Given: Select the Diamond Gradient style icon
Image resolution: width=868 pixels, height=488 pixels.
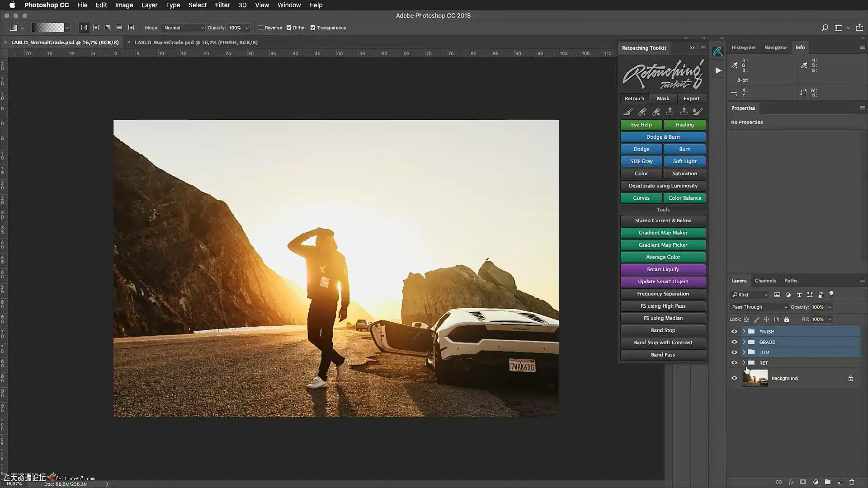Looking at the screenshot, I should 131,28.
